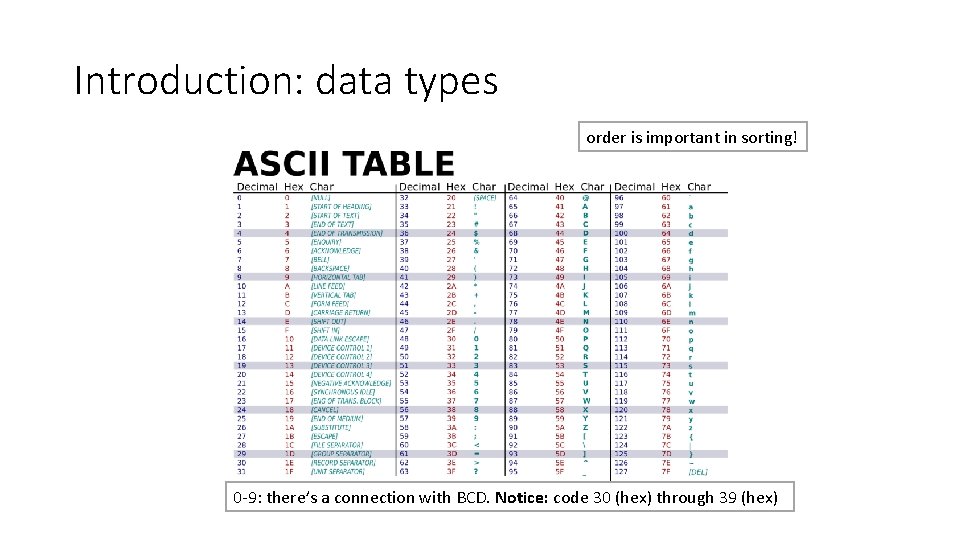
Task: Click the [CARRIAGE RETURN] entry
Action: click(x=342, y=312)
